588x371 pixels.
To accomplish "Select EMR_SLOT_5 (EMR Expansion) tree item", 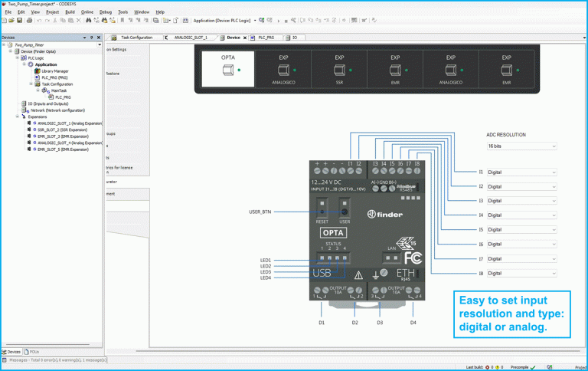I will 63,149.
